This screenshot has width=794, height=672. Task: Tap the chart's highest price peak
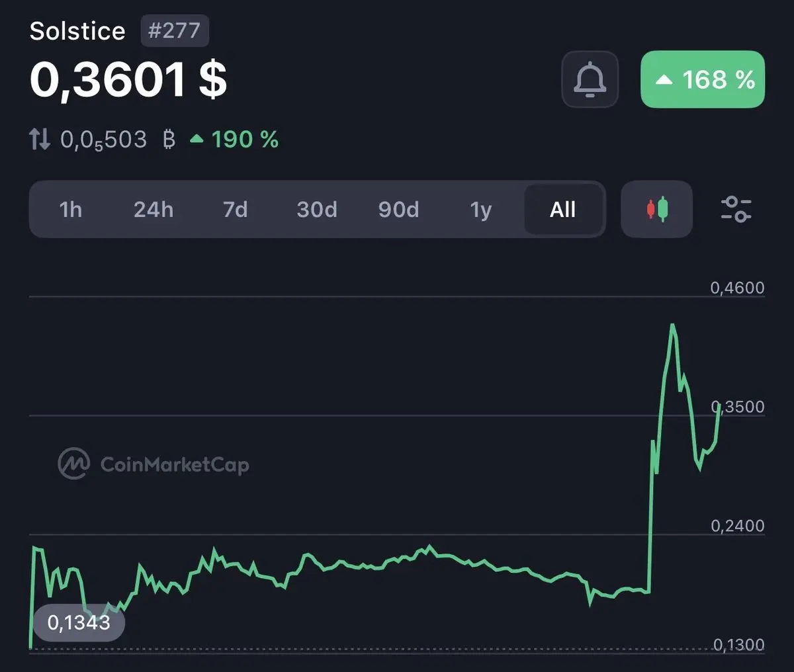click(672, 325)
